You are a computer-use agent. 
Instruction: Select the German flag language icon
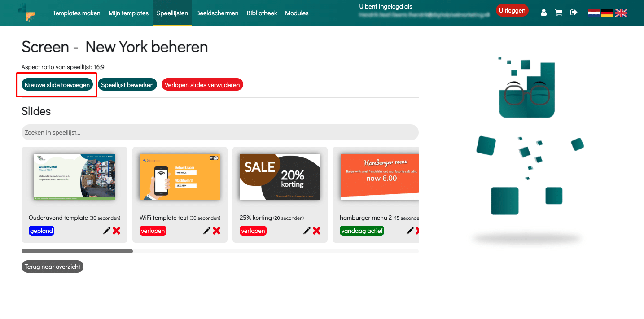(x=607, y=13)
